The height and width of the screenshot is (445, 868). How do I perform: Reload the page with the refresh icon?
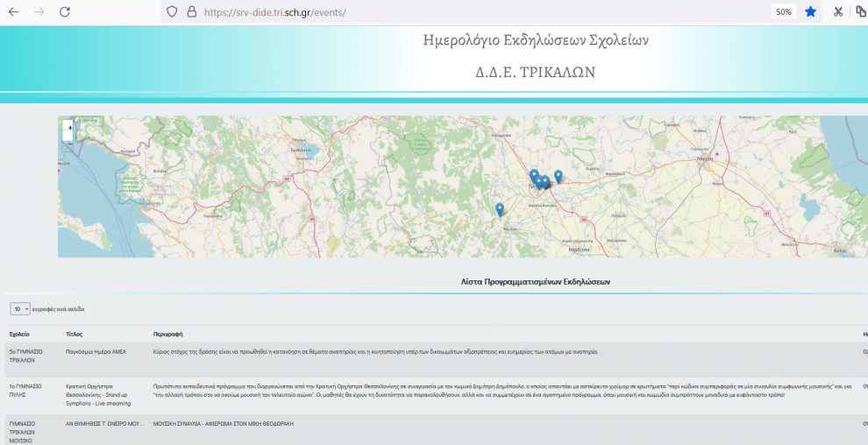coord(65,12)
